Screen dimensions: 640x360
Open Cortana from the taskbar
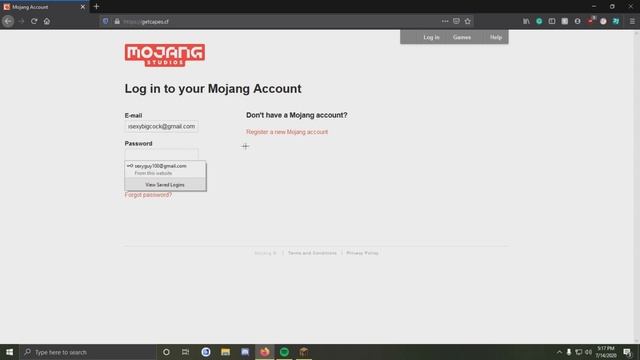point(166,352)
